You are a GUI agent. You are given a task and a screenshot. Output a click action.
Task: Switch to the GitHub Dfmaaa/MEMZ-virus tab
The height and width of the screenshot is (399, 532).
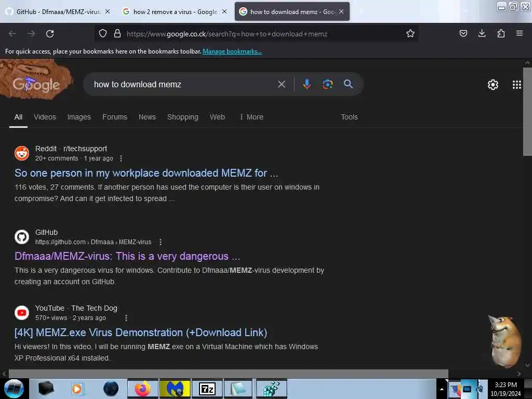(58, 11)
